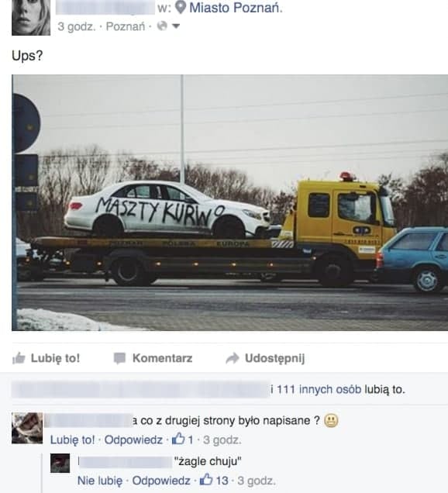Click the Udostępnij share arrow icon

(233, 358)
